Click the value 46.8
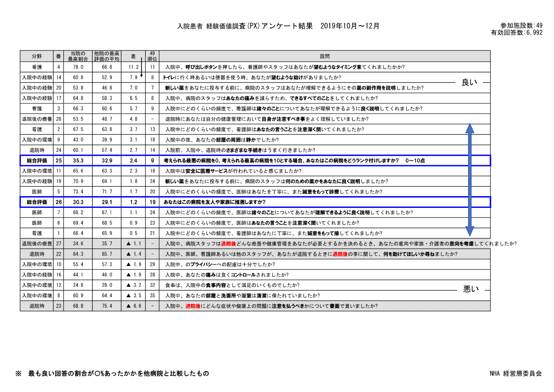This screenshot has height=392, width=554. tap(107, 88)
